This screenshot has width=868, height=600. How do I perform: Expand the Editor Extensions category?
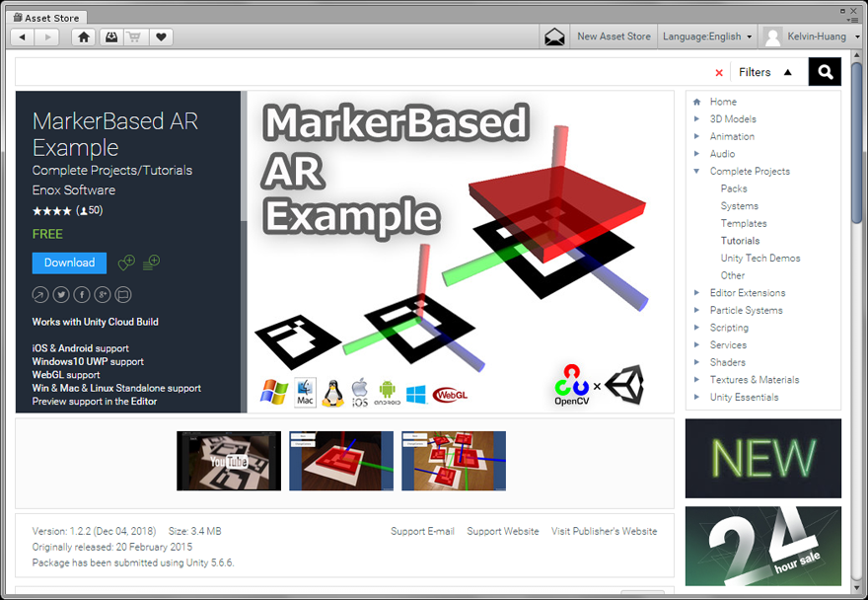[x=697, y=292]
